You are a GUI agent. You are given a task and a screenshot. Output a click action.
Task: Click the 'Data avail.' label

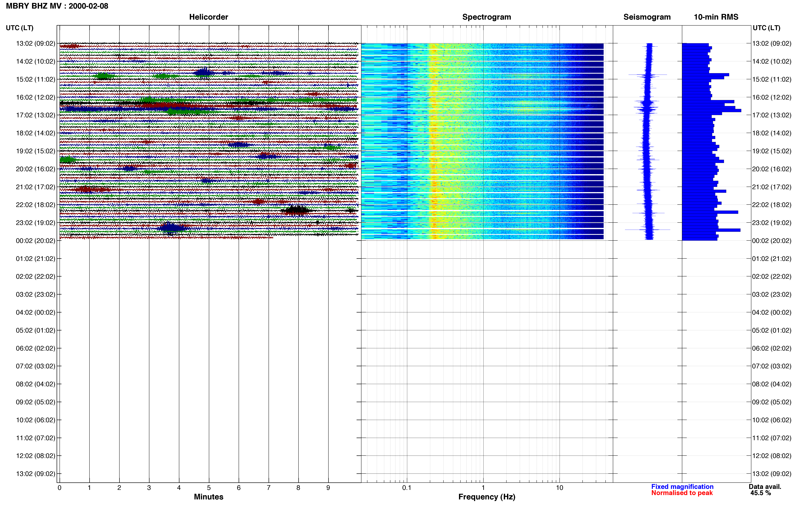coord(765,486)
